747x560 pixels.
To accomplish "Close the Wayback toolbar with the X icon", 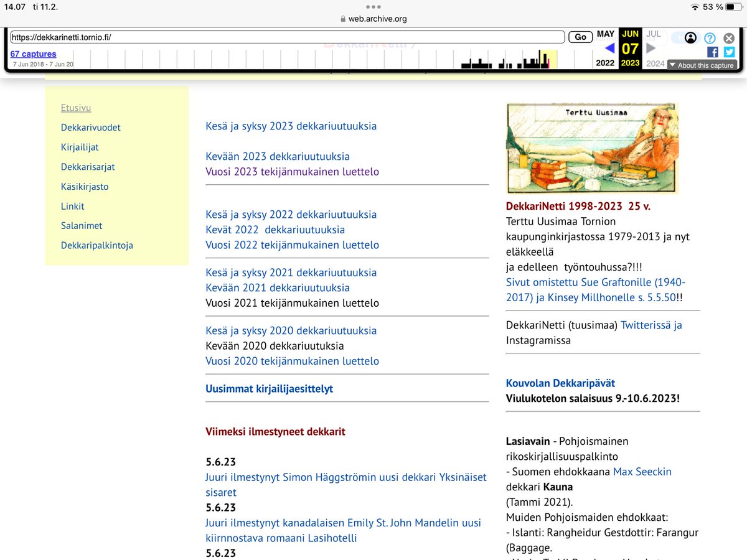I will [x=729, y=38].
